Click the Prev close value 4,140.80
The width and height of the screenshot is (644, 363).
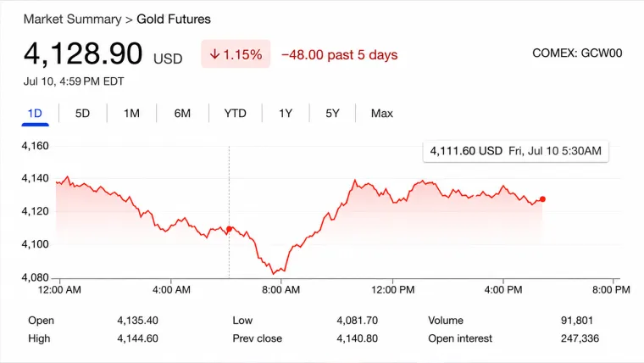click(358, 338)
